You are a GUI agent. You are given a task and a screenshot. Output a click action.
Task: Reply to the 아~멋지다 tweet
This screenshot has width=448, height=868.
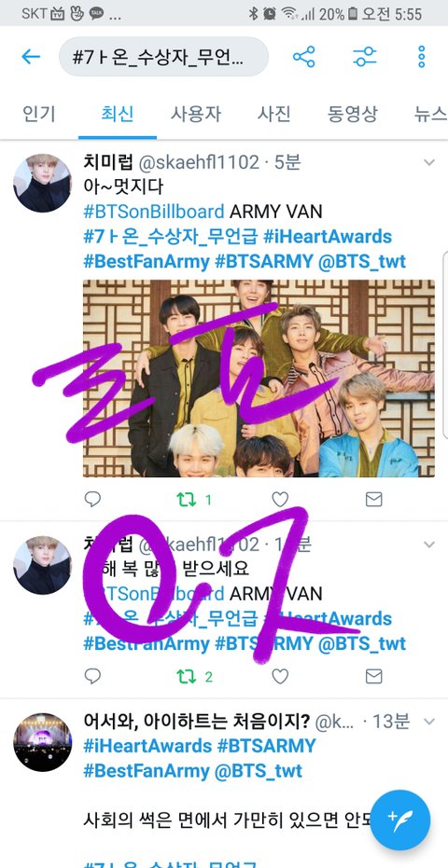point(92,500)
